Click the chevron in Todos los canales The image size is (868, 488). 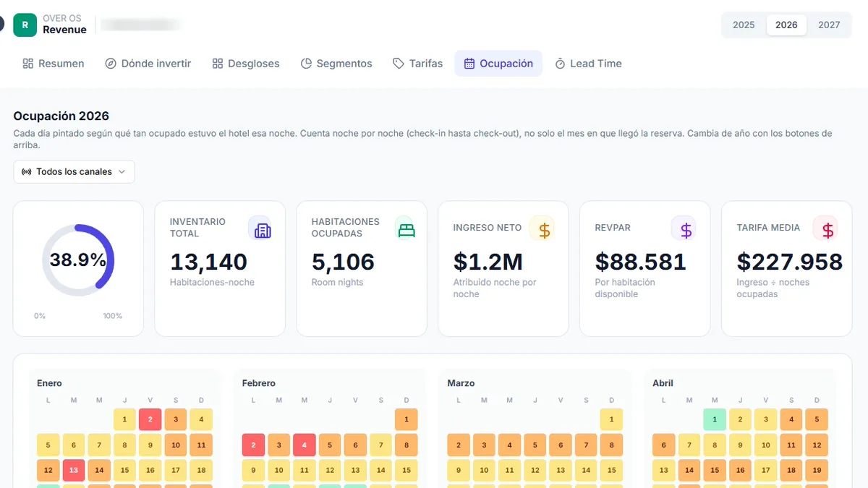point(122,172)
